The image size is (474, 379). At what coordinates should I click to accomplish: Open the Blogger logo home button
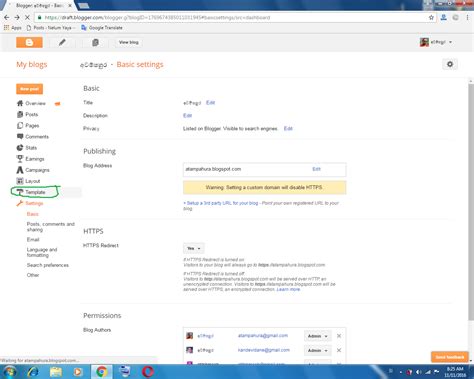tap(29, 42)
